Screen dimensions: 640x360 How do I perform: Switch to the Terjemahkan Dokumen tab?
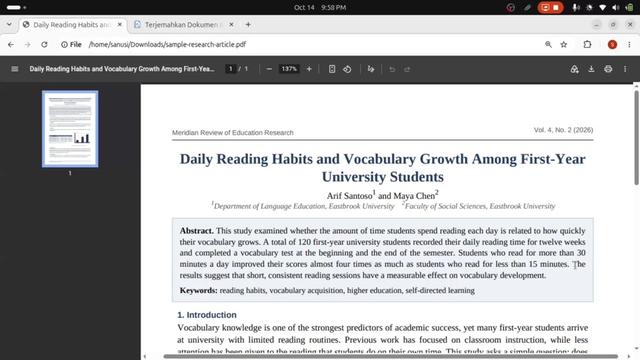[x=184, y=25]
